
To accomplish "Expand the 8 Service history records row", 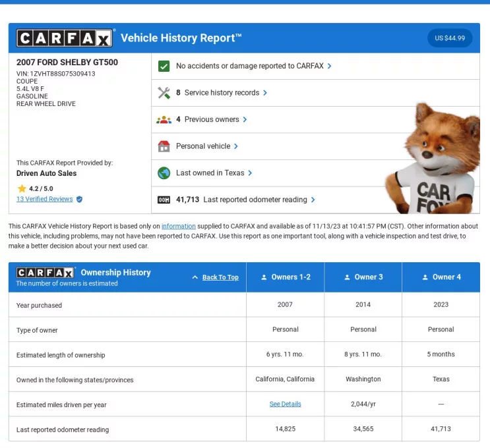I will [222, 93].
